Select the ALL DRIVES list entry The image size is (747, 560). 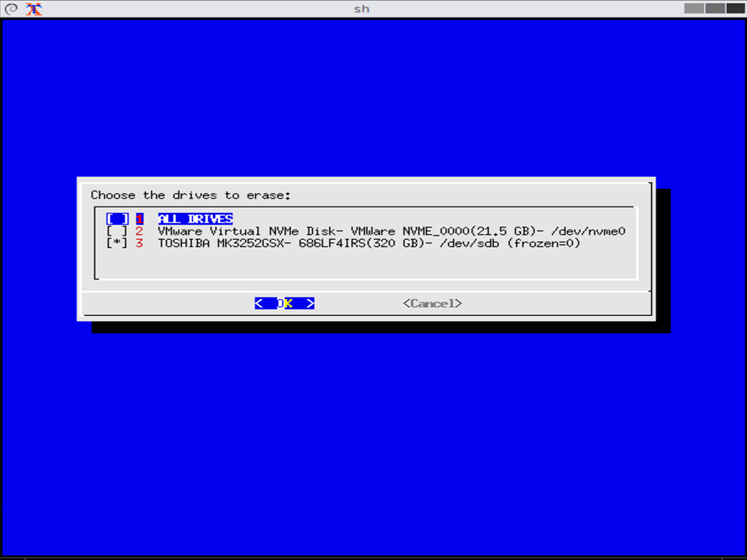[195, 219]
